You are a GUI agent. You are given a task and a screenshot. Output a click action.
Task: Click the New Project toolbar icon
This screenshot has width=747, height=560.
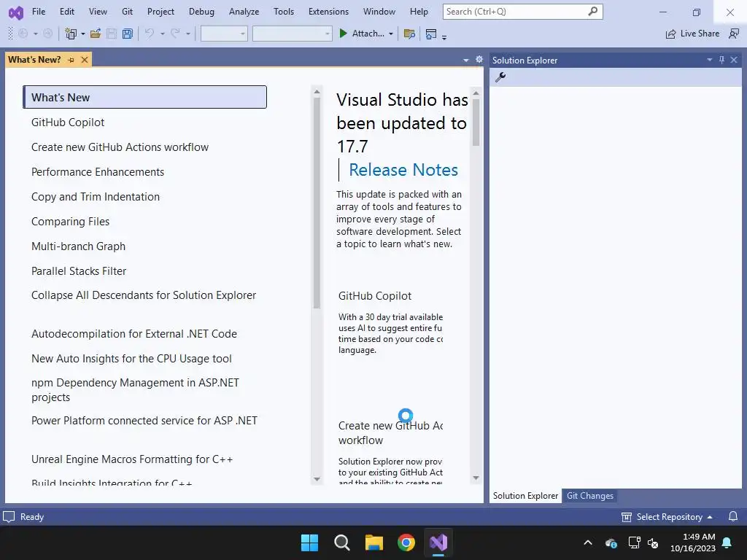pyautogui.click(x=71, y=34)
